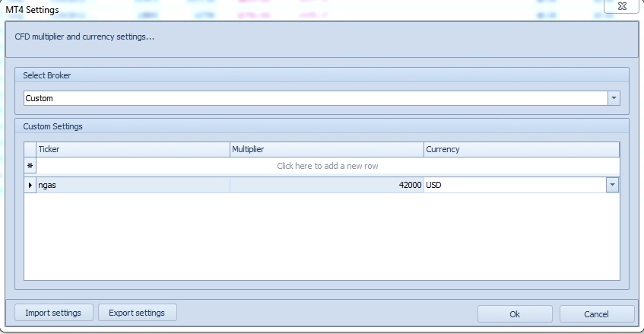Sort by the Multiplier column header
The width and height of the screenshot is (644, 334).
(327, 149)
